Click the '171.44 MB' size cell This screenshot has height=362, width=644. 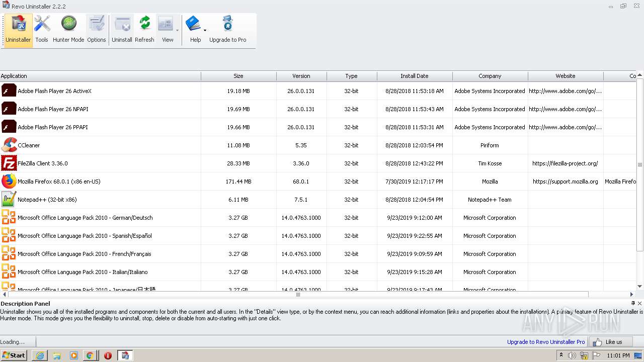[238, 182]
